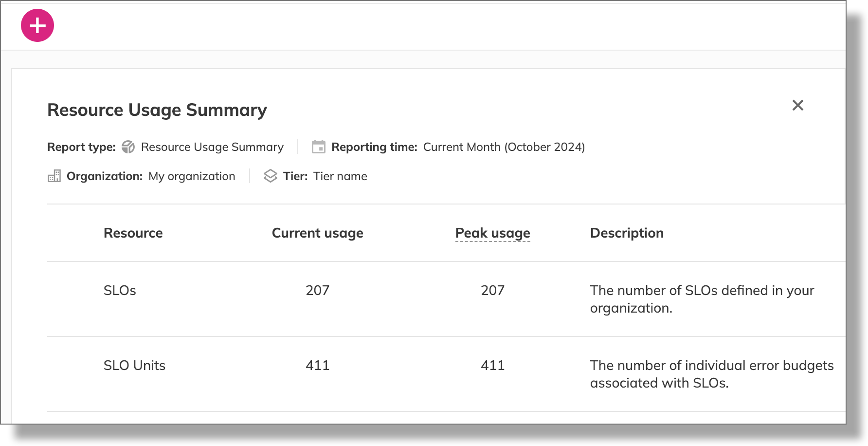Close the Resource Usage Summary panel

pos(797,105)
